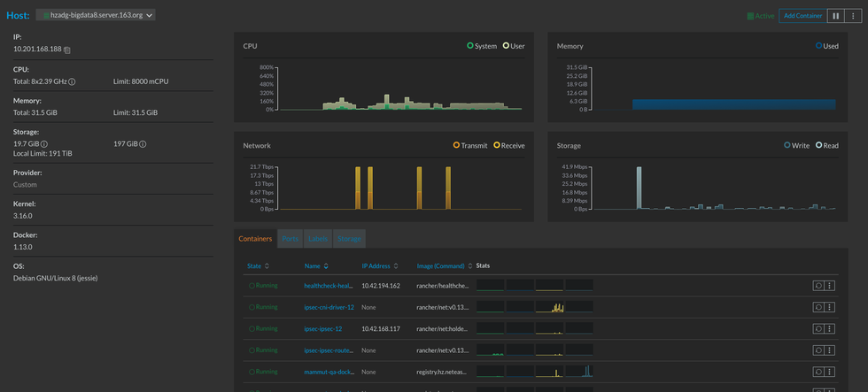Click mammut-qa-dock storage stats sparkline
This screenshot has width=868, height=392.
[579, 372]
